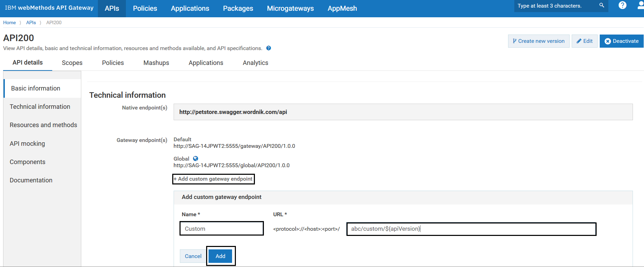Select Resources and methods in sidebar

click(42, 125)
